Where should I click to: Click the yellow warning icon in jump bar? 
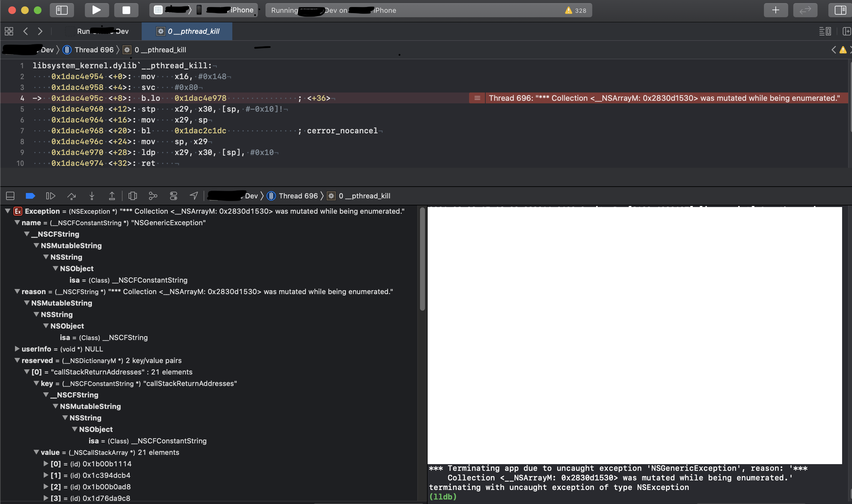coord(843,50)
